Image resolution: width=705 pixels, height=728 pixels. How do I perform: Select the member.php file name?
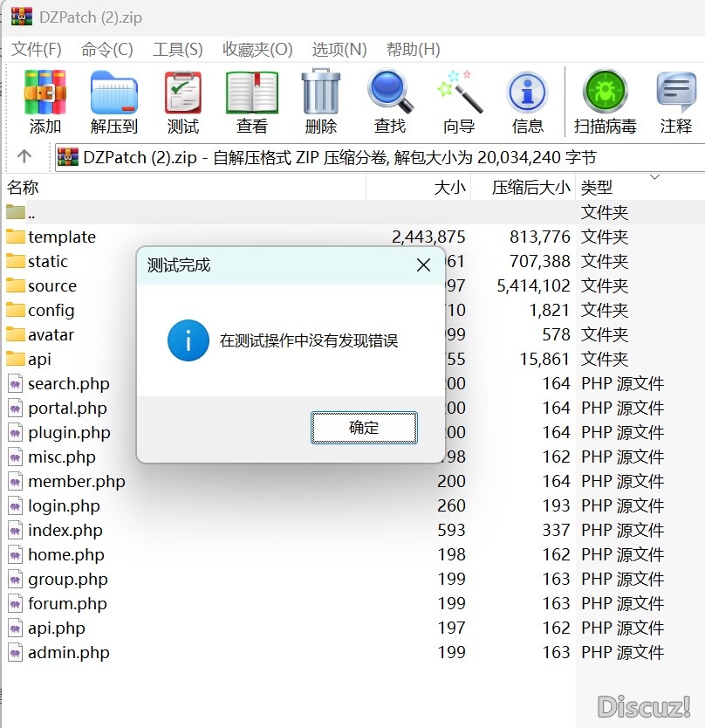click(77, 482)
